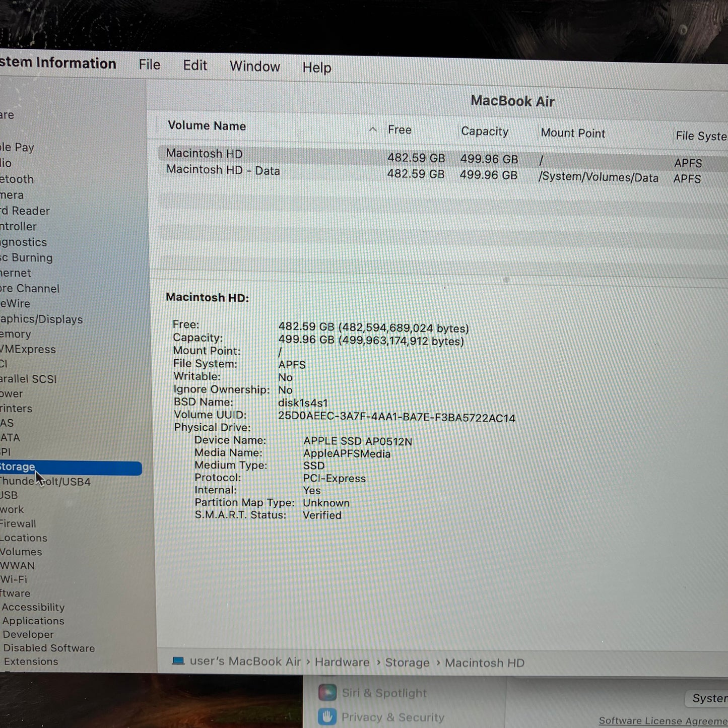
Task: Open the File menu
Action: [149, 64]
